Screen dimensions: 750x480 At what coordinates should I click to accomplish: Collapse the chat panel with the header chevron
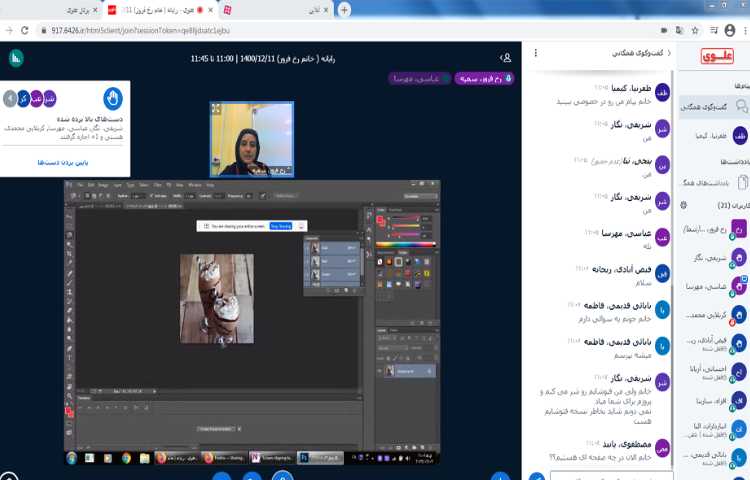(x=669, y=53)
